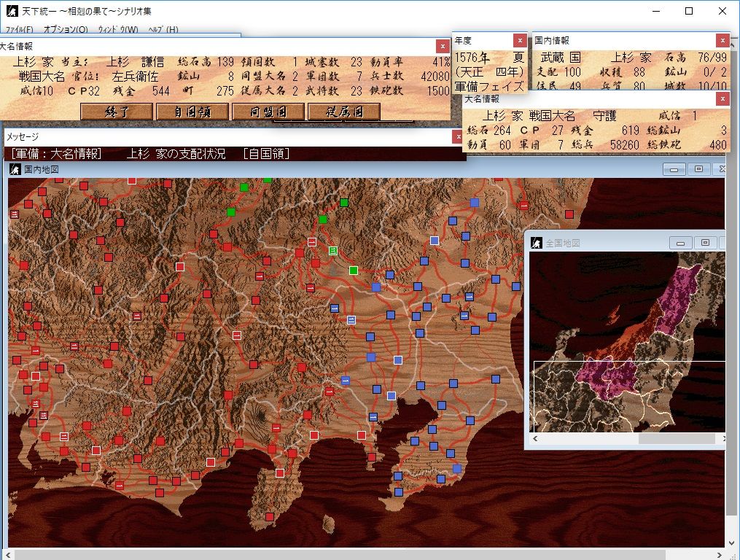Open the ウィンドウ(W) menu
This screenshot has height=560, width=740.
click(x=118, y=29)
